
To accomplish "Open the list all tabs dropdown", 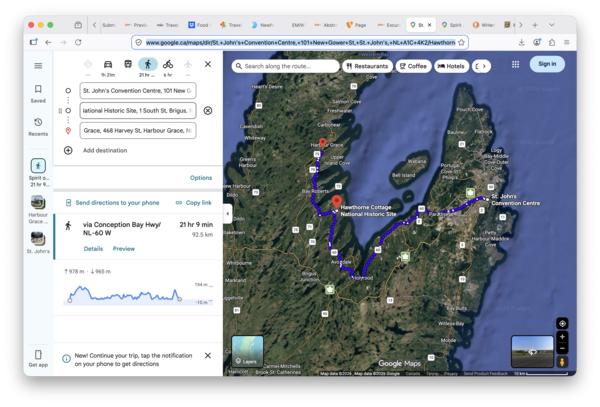I will tap(551, 25).
